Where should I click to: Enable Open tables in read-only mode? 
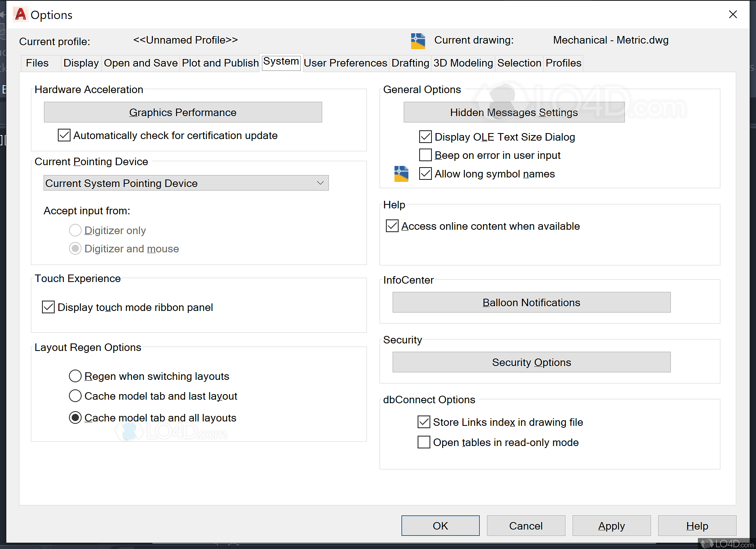click(424, 442)
